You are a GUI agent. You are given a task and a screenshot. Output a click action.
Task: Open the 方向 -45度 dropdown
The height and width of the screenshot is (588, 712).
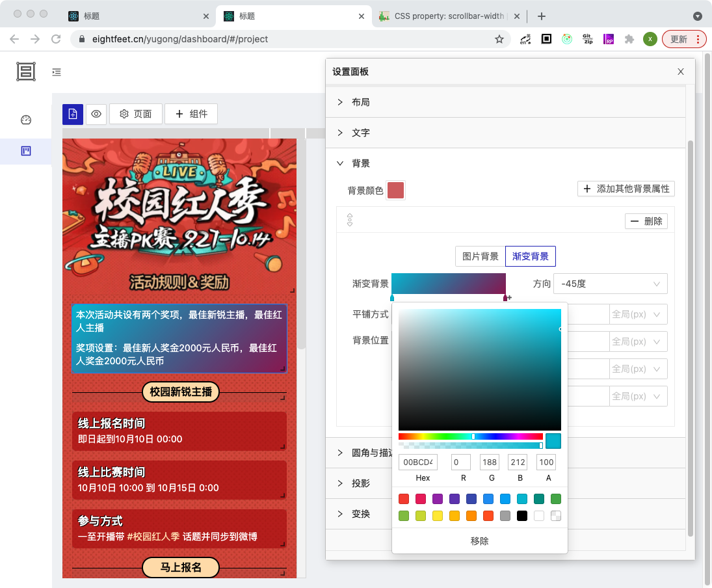click(611, 284)
